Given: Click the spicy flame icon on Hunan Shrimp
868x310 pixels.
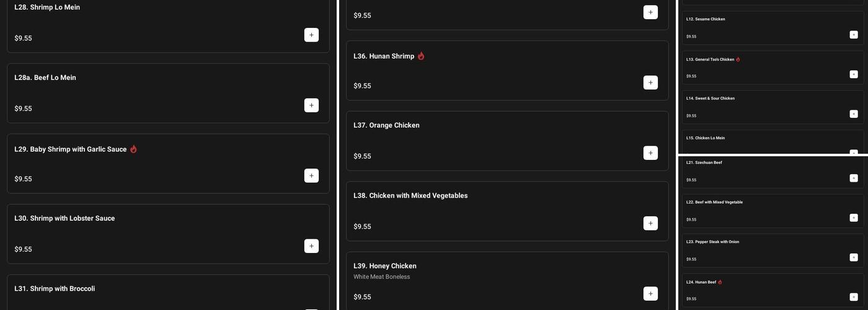Looking at the screenshot, I should click(421, 56).
